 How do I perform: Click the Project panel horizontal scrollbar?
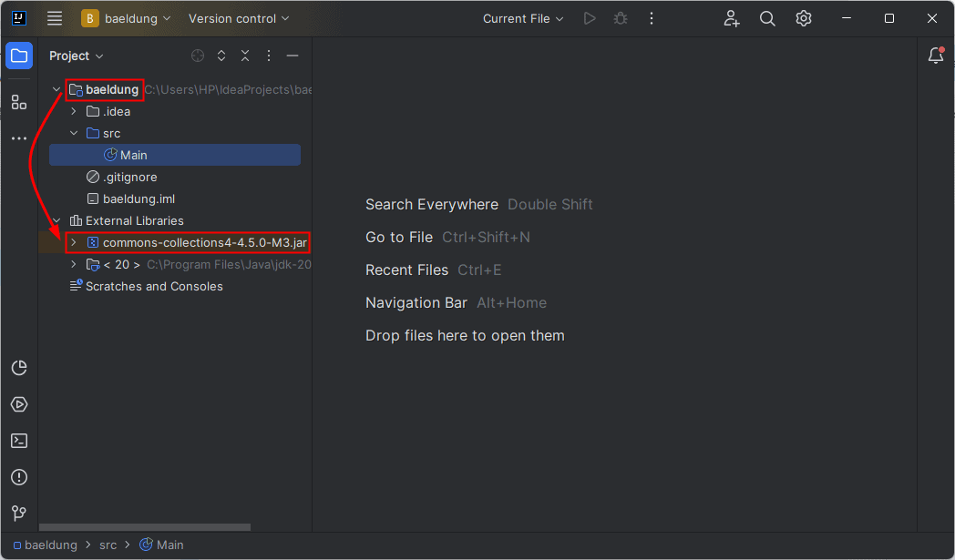pyautogui.click(x=145, y=527)
